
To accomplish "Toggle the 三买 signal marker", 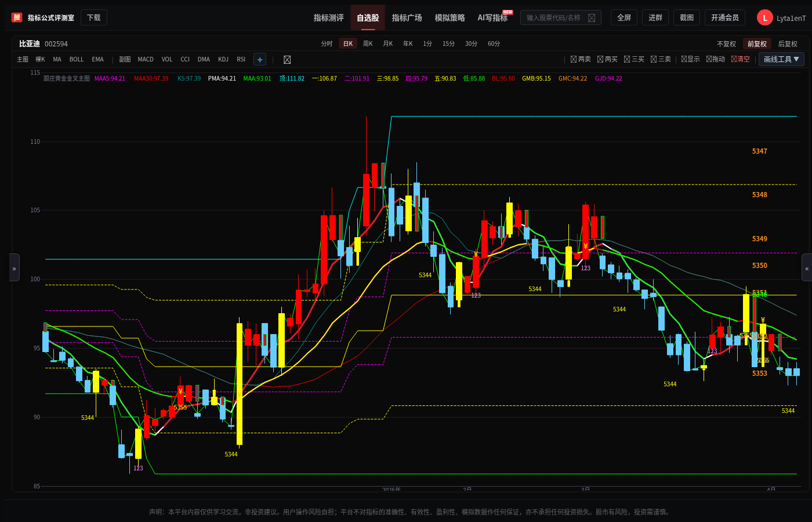I will pos(634,59).
